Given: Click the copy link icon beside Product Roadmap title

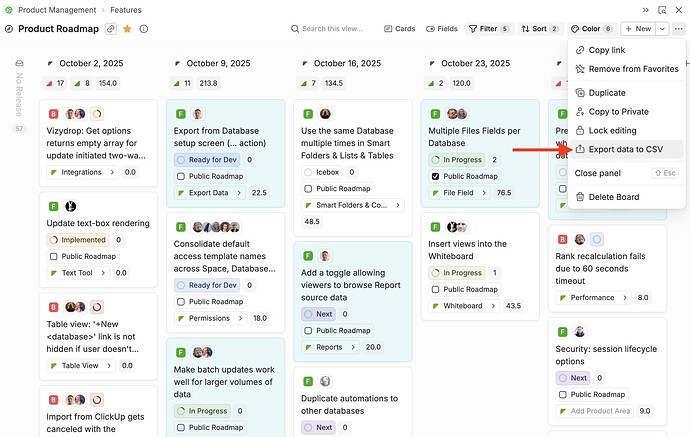Looking at the screenshot, I should point(111,29).
